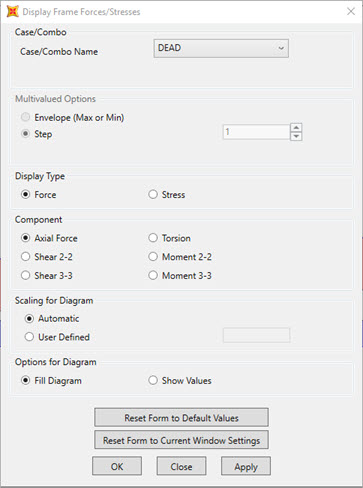This screenshot has width=363, height=488.
Task: Decrease the Step value with down arrow
Action: pos(296,136)
